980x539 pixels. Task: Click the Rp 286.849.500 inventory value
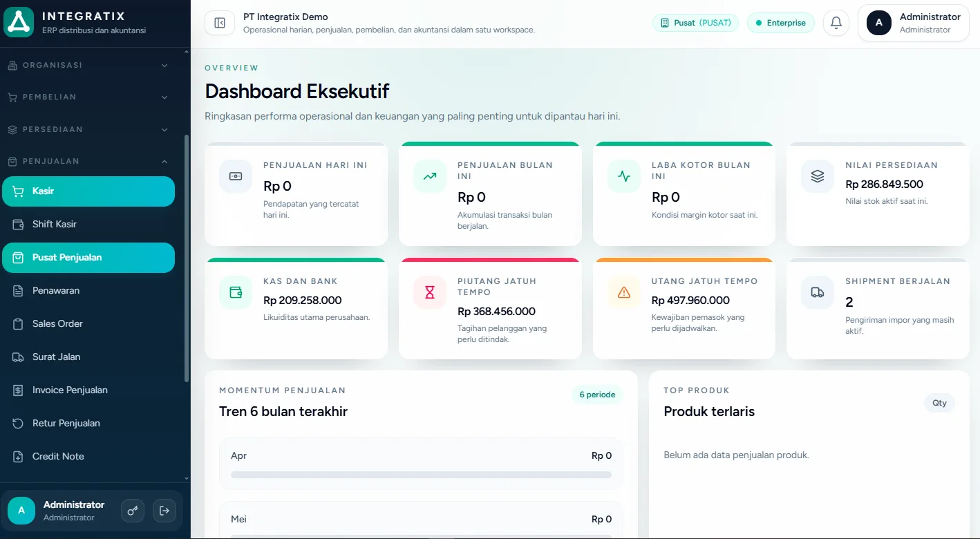coord(884,185)
